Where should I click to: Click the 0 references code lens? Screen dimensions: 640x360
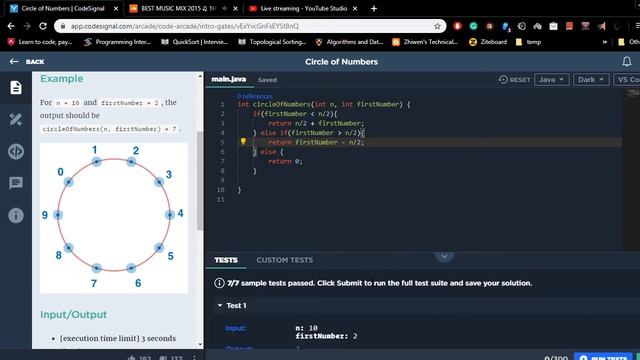pyautogui.click(x=255, y=96)
